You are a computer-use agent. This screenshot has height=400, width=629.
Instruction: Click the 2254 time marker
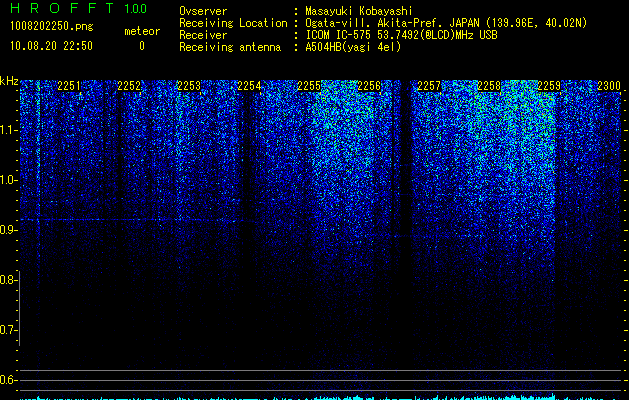249,86
